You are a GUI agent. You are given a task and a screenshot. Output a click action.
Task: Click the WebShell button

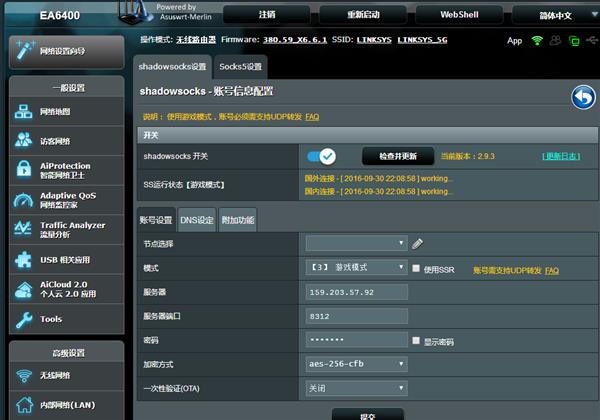click(x=459, y=15)
